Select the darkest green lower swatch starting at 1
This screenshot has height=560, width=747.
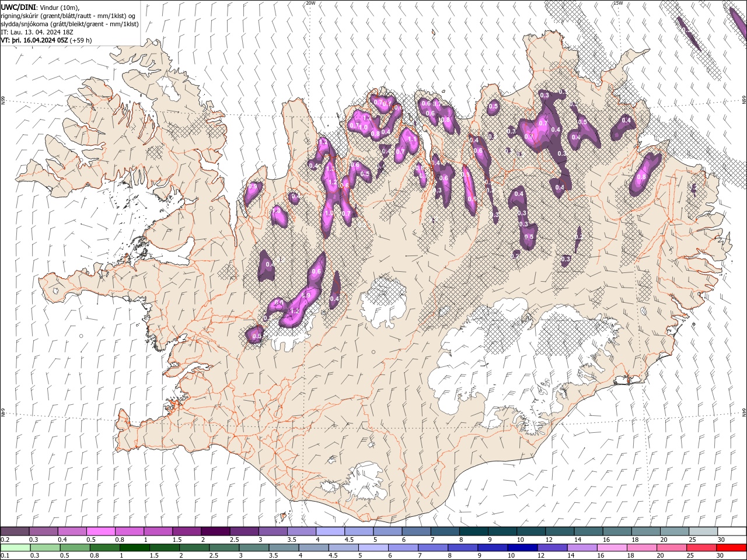[135, 547]
